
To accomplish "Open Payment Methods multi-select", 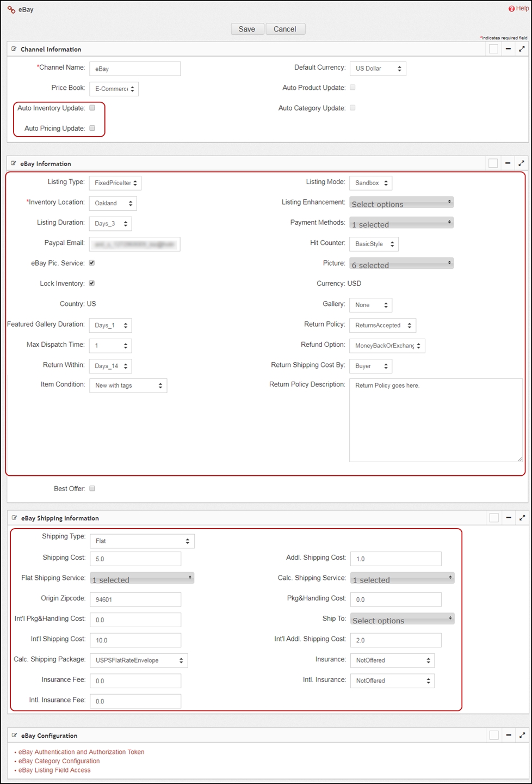I will pos(401,223).
